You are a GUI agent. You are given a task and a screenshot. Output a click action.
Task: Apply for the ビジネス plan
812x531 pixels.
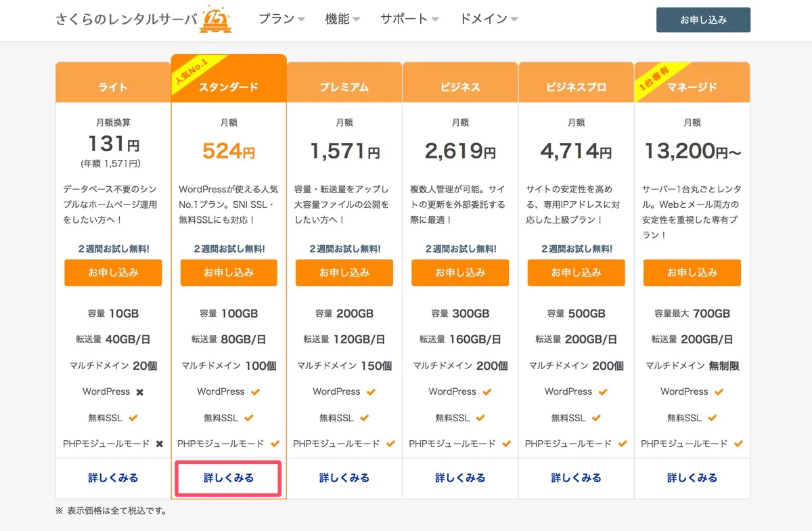tap(460, 272)
